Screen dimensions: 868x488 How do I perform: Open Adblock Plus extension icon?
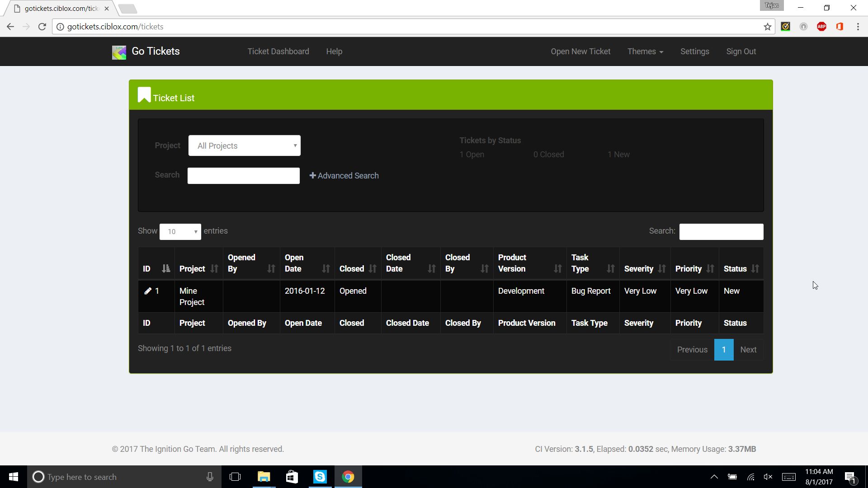click(x=821, y=27)
